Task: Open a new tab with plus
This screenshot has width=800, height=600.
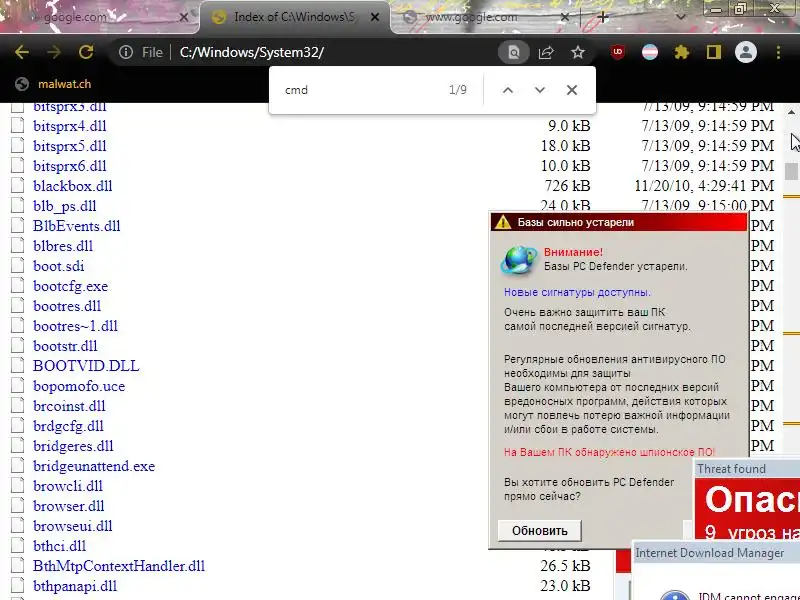Action: pos(603,17)
